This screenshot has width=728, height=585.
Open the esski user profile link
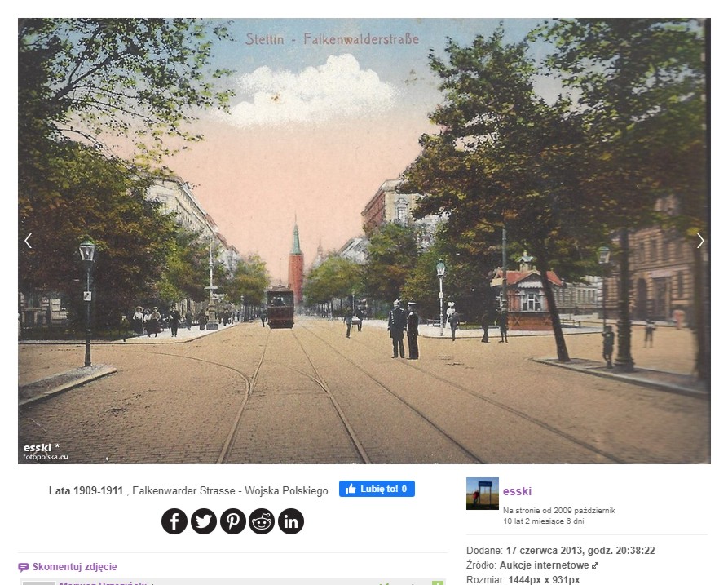pos(517,491)
